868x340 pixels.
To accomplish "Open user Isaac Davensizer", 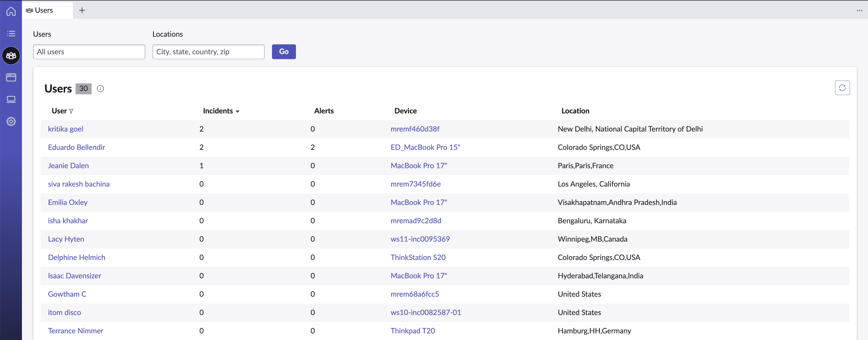I will [75, 276].
